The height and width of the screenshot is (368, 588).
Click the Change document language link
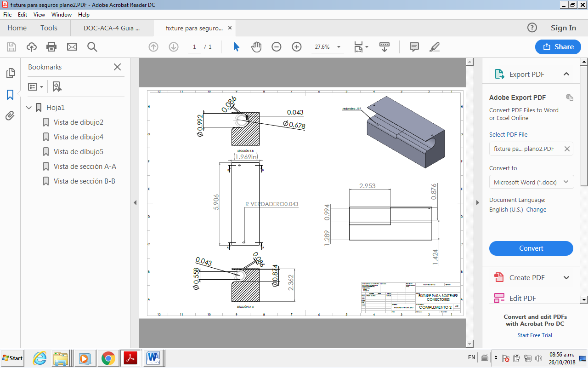tap(536, 209)
